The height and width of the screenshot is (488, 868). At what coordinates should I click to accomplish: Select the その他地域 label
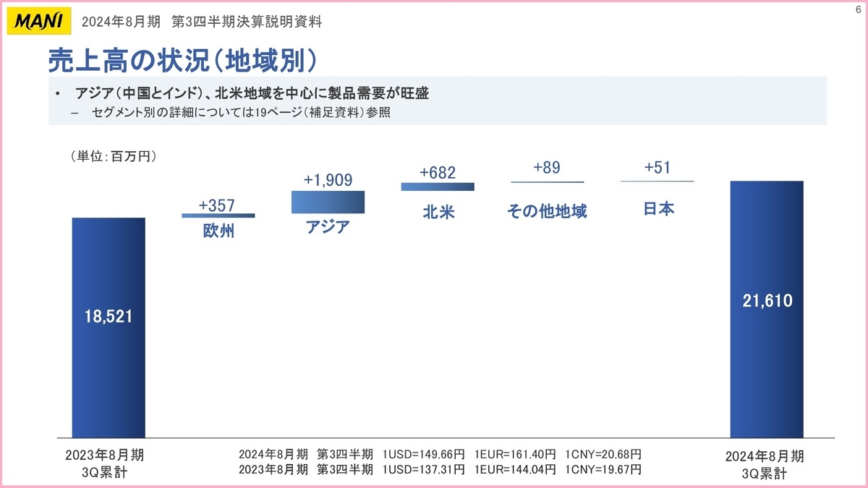[547, 211]
